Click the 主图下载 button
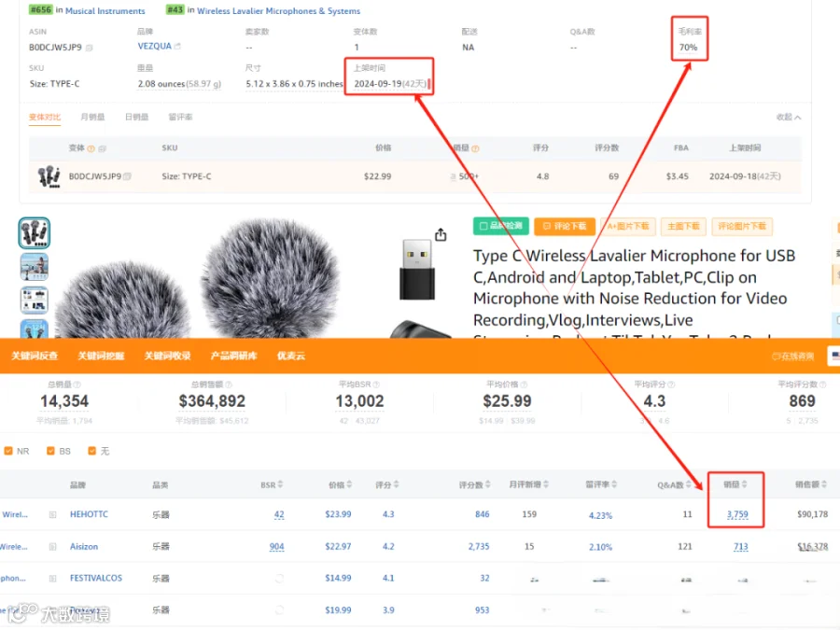Image resolution: width=840 pixels, height=630 pixels. 683,226
